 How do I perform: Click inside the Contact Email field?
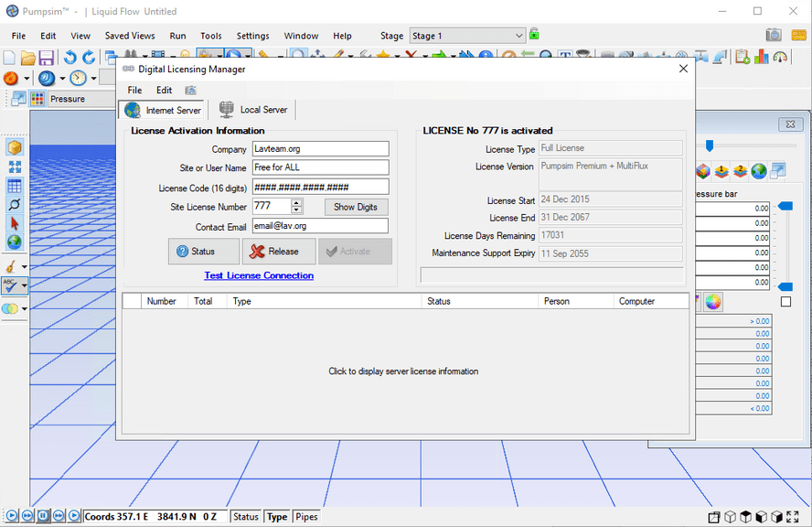click(x=320, y=226)
